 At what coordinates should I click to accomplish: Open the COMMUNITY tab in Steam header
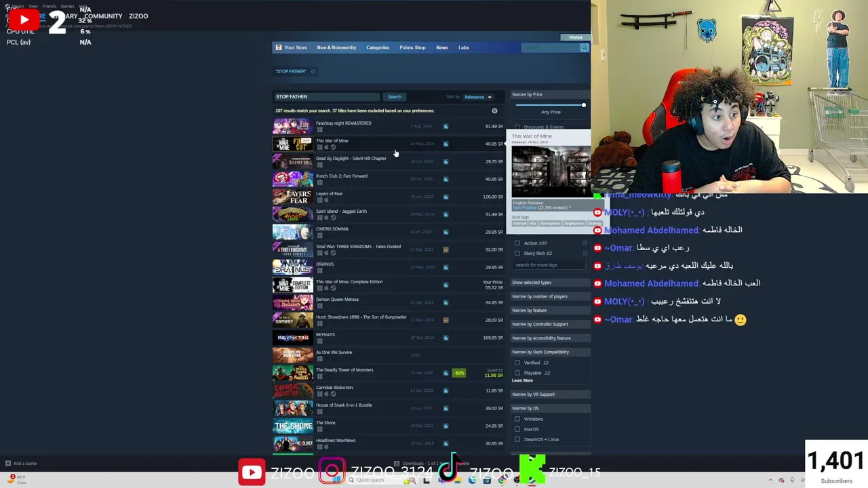103,16
